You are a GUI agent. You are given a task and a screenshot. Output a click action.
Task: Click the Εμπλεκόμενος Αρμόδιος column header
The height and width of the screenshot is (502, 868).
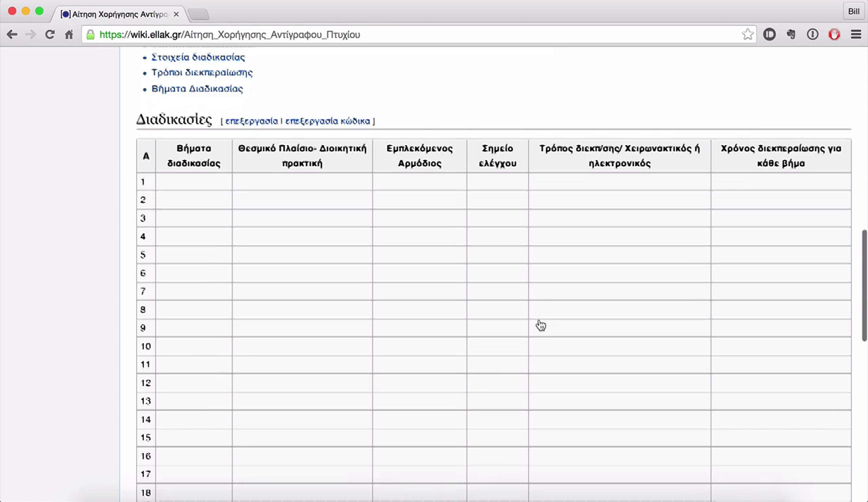[x=420, y=156]
